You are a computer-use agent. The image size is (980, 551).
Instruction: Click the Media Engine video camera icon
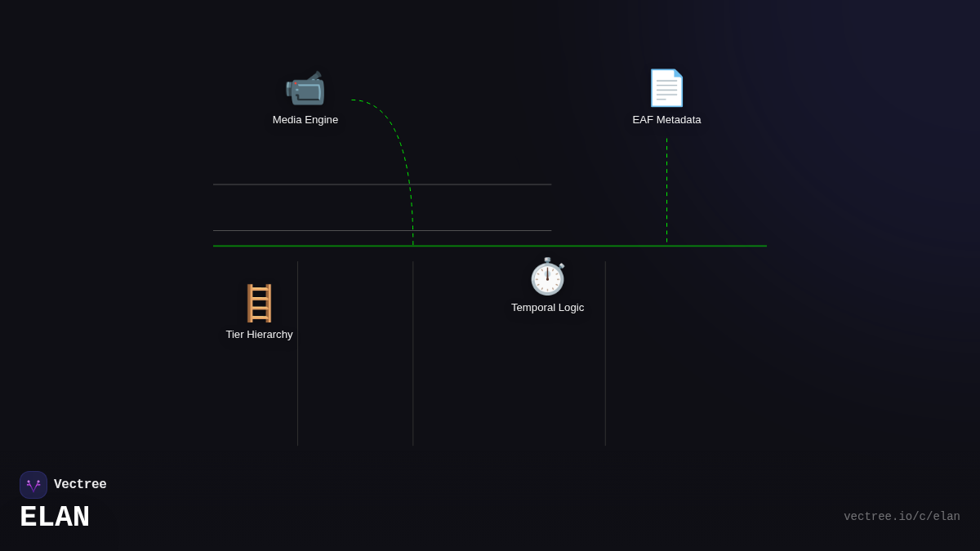305,88
